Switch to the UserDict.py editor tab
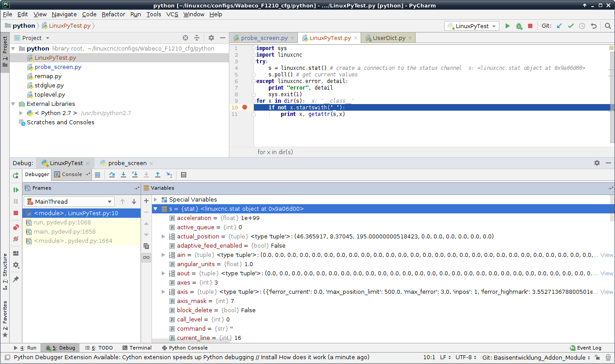 tap(388, 38)
